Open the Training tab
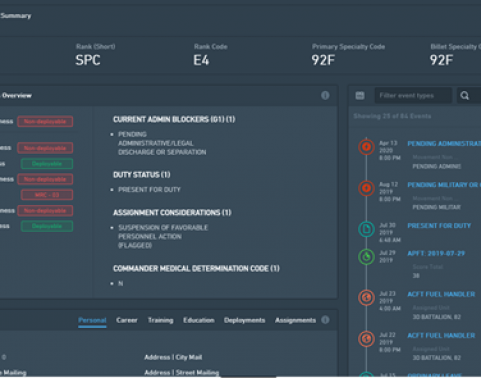The image size is (481, 378). (160, 320)
